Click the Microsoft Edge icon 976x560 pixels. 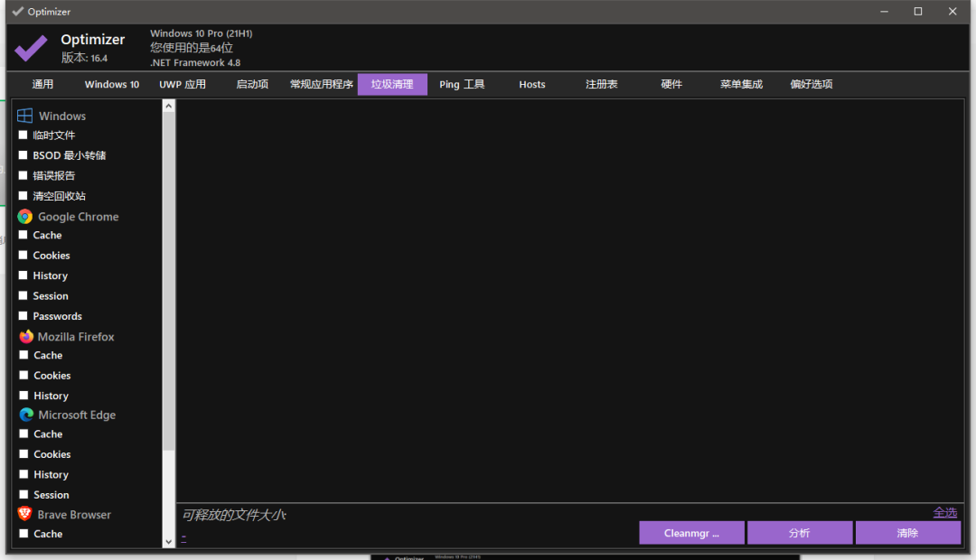(26, 415)
